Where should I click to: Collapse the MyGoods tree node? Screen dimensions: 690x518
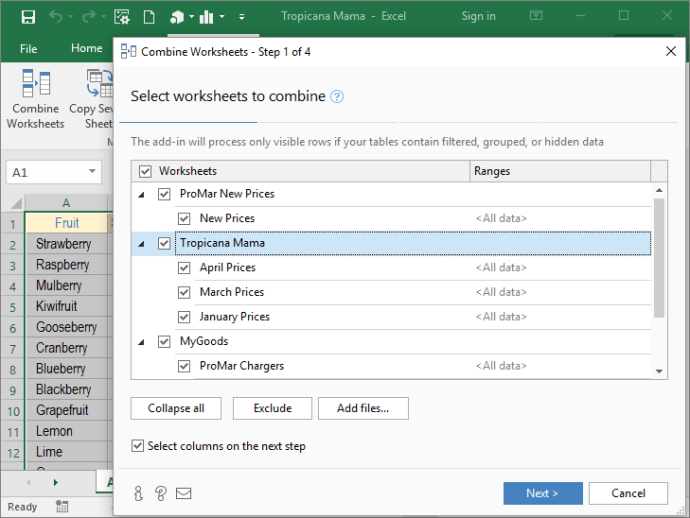coord(141,342)
